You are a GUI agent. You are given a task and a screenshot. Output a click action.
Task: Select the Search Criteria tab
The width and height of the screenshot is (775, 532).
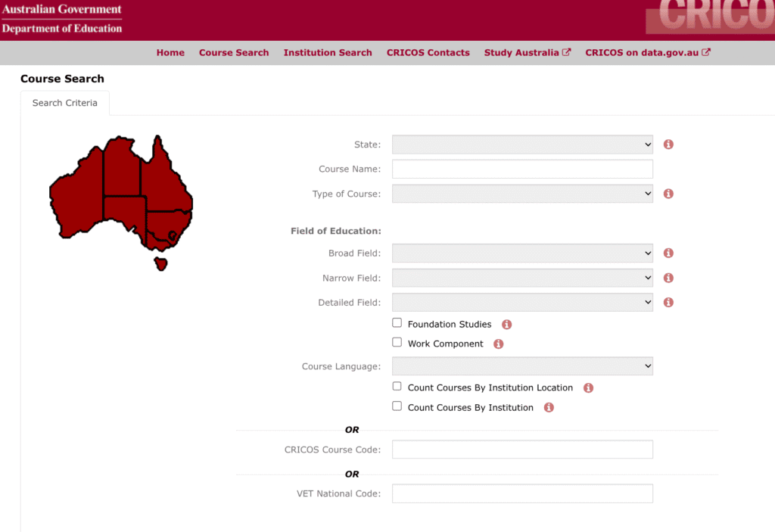[x=65, y=103]
